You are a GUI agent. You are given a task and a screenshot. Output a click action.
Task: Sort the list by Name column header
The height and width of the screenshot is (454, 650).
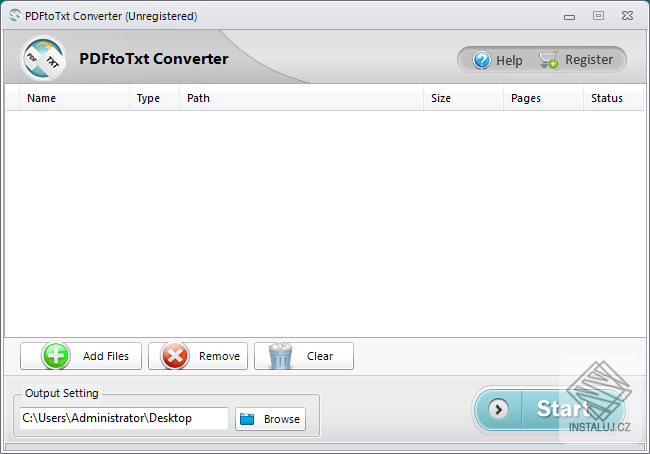click(x=74, y=98)
